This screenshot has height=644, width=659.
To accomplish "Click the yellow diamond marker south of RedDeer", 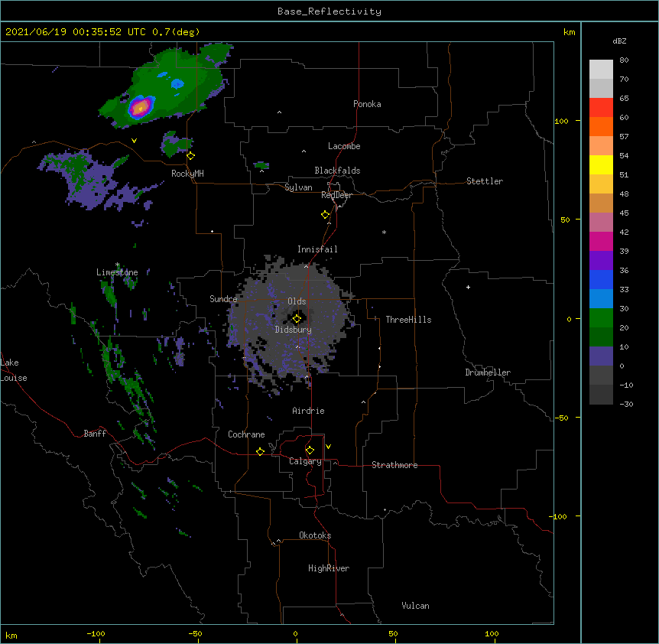I will pyautogui.click(x=325, y=215).
